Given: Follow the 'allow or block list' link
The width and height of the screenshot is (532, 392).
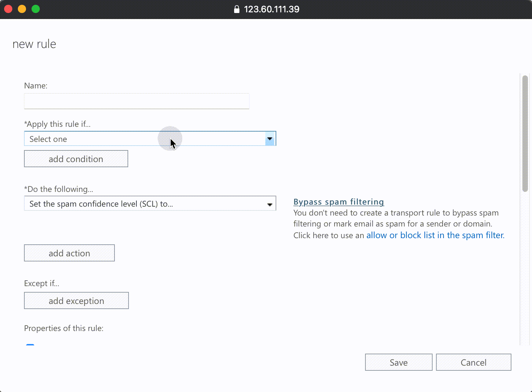Looking at the screenshot, I should coord(435,235).
